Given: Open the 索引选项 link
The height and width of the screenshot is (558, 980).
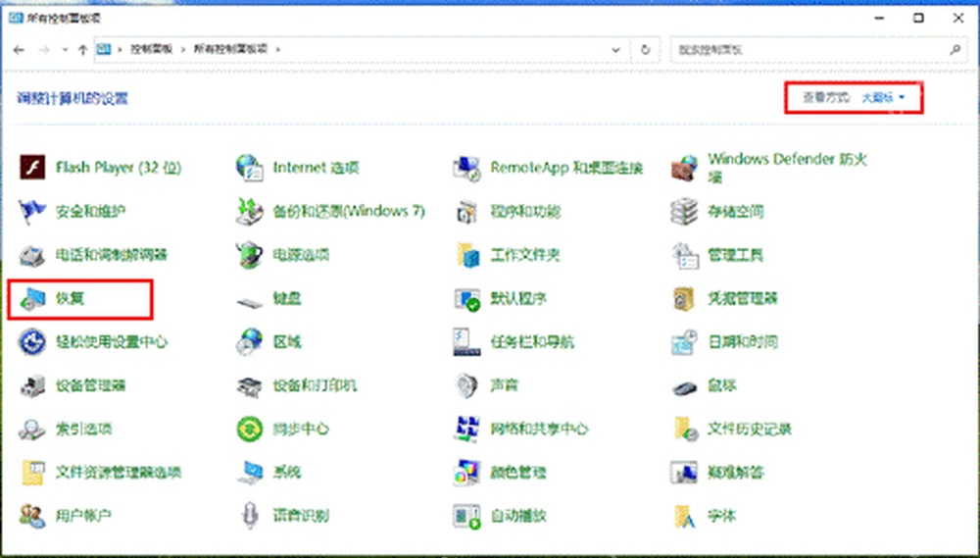Looking at the screenshot, I should tap(83, 429).
